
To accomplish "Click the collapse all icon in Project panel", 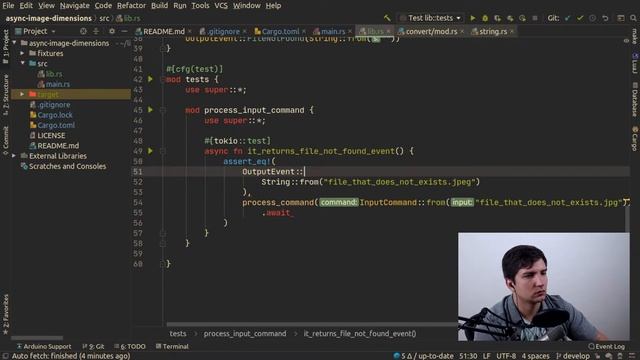I will (96, 31).
